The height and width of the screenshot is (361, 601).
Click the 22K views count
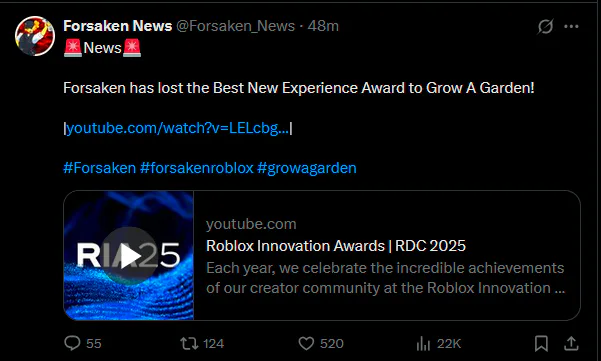448,343
